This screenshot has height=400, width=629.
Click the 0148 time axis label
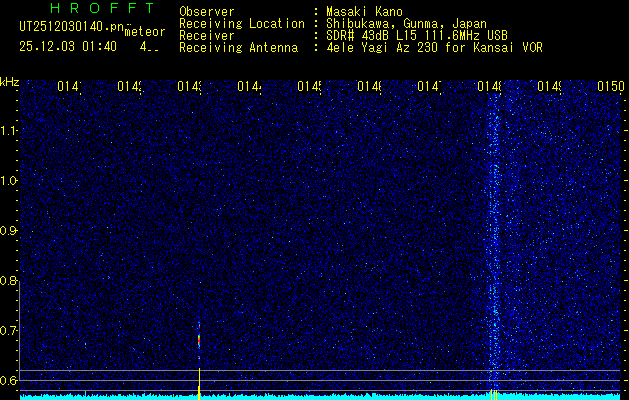489,86
